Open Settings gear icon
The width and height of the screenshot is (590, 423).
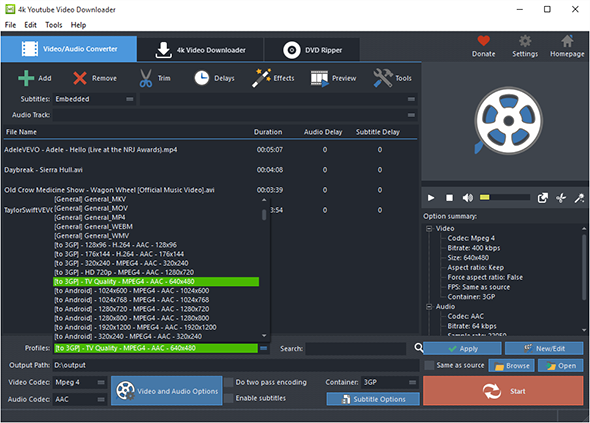click(525, 41)
